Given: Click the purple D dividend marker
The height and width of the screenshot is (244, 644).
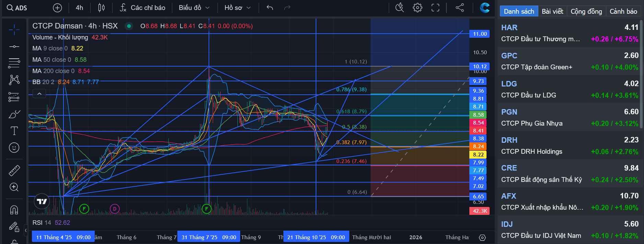Looking at the screenshot, I should click(x=115, y=209).
